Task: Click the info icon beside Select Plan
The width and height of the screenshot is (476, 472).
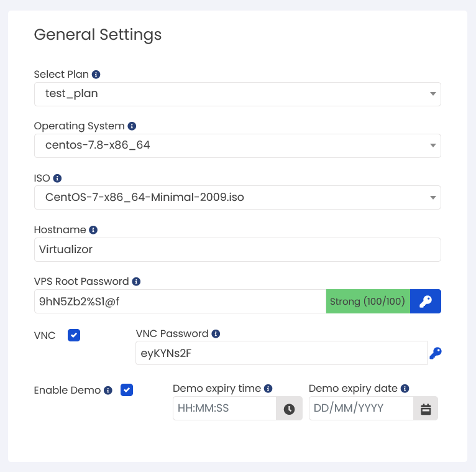Action: click(x=96, y=75)
